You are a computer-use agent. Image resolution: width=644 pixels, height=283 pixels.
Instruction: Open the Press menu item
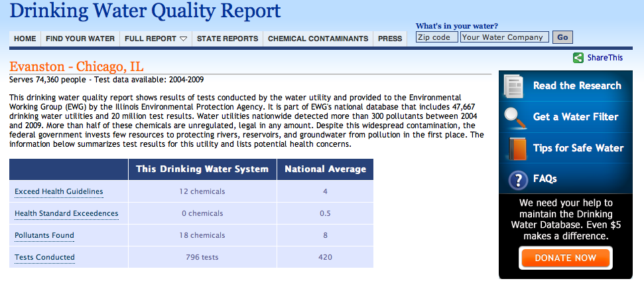click(390, 39)
